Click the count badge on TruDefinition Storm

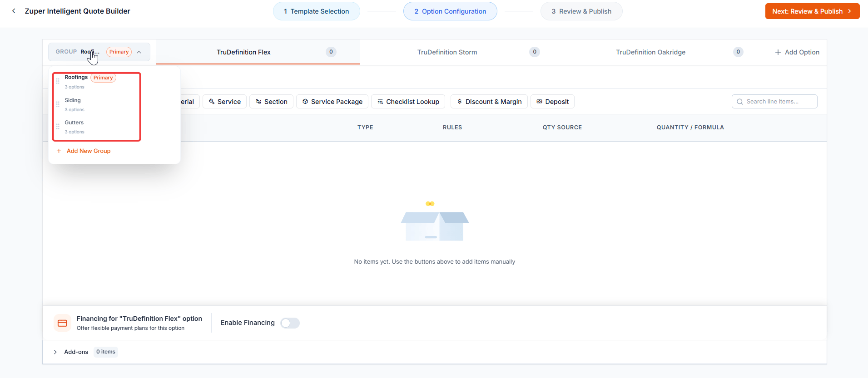(x=535, y=52)
